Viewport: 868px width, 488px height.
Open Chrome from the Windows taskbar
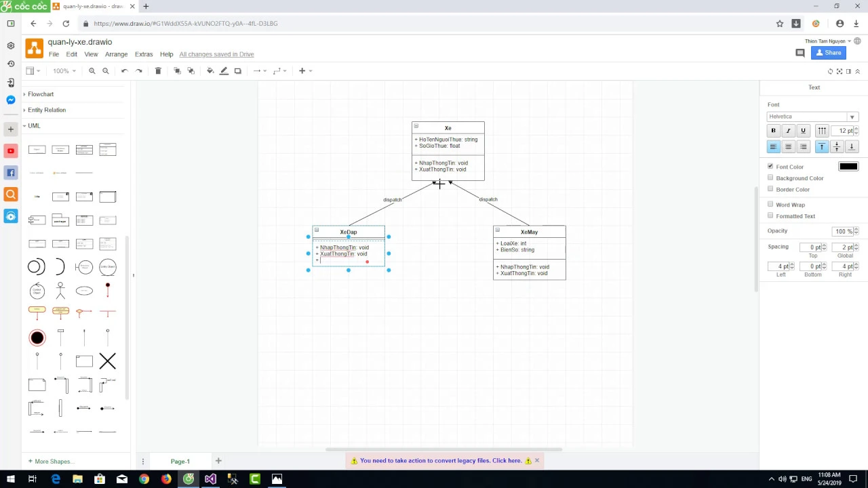point(144,479)
